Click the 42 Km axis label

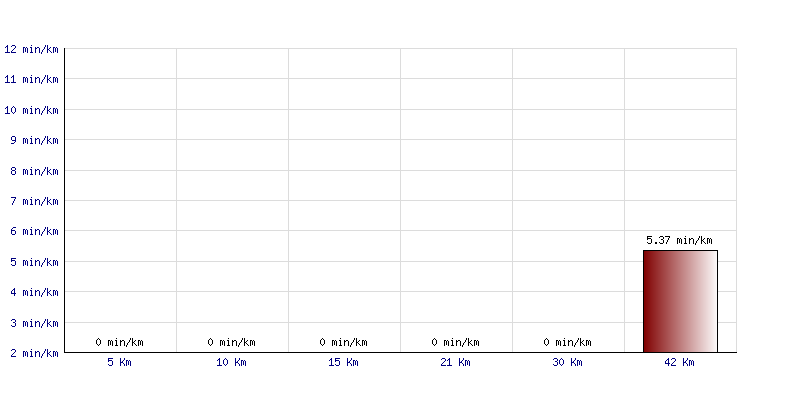point(679,362)
